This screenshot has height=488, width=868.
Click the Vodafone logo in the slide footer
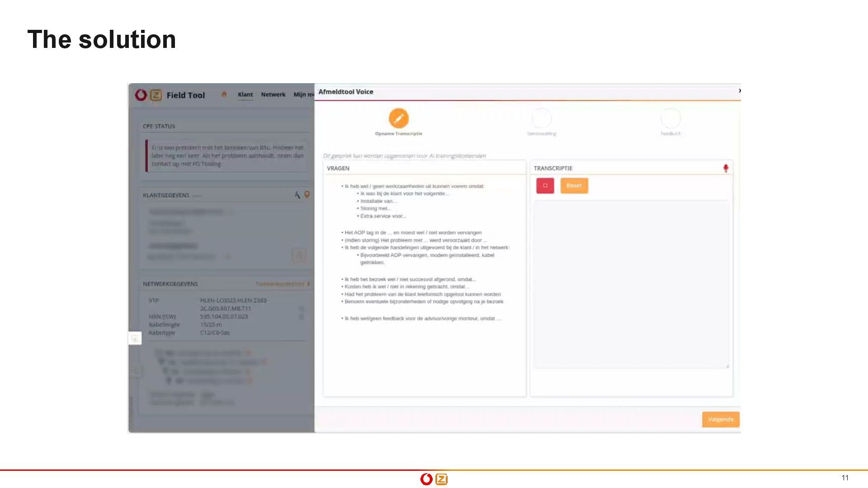[x=426, y=479]
